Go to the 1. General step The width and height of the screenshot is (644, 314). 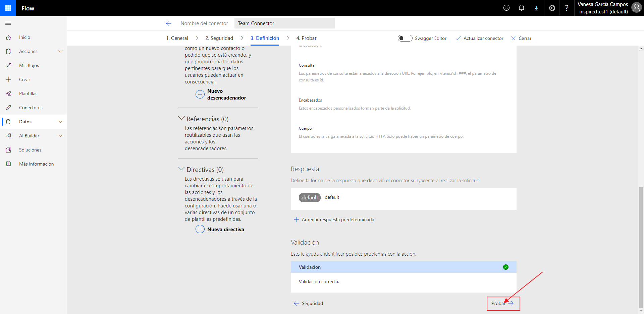(x=177, y=38)
